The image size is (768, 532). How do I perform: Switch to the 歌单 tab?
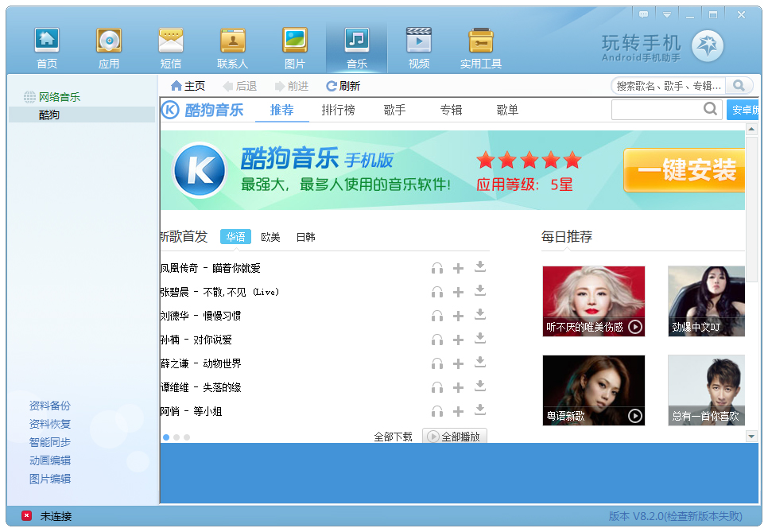[507, 110]
